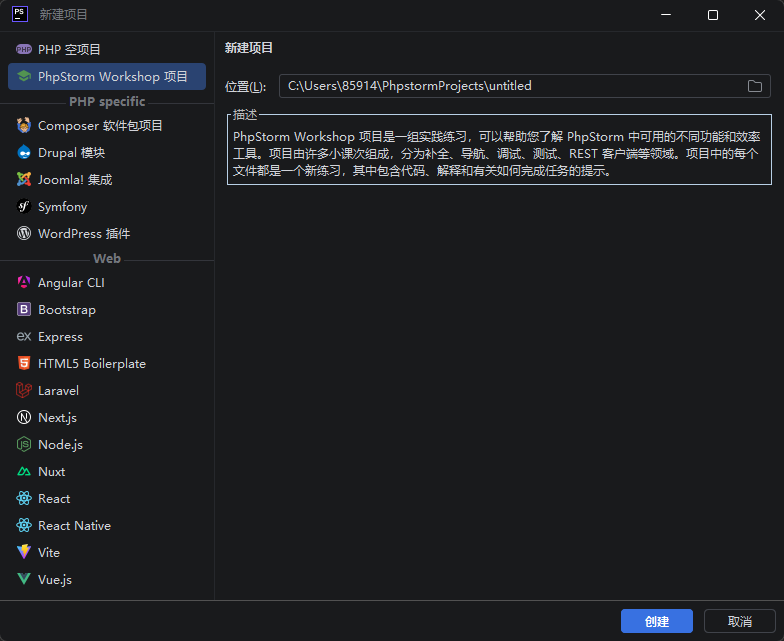Click the WordPress logo icon
This screenshot has height=641, width=784.
point(24,234)
